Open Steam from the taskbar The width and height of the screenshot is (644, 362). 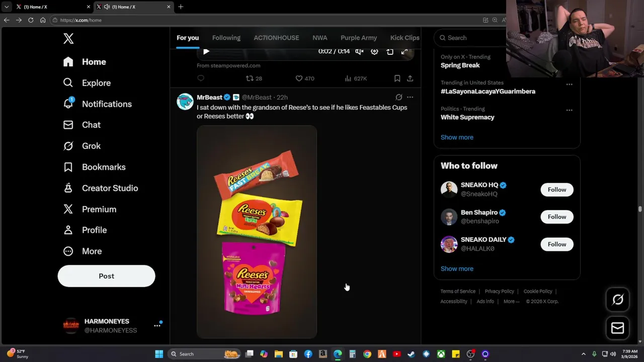coord(411,354)
